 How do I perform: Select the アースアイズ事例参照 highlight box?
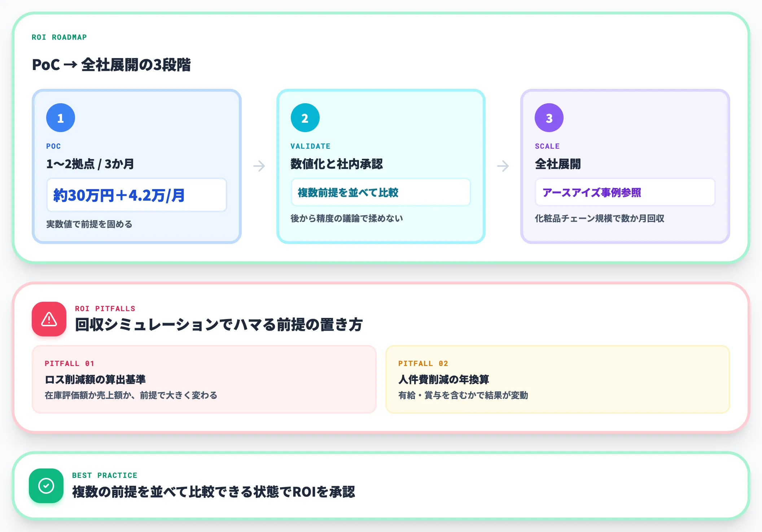click(625, 192)
